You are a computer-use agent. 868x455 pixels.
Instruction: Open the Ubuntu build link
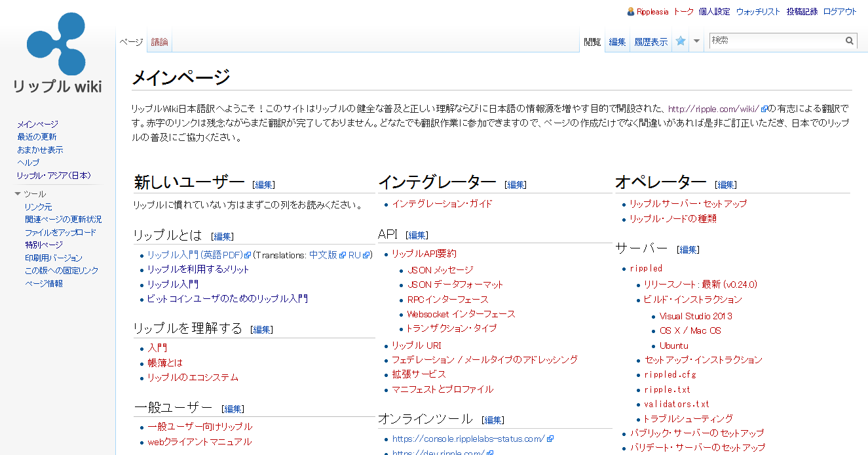click(674, 346)
